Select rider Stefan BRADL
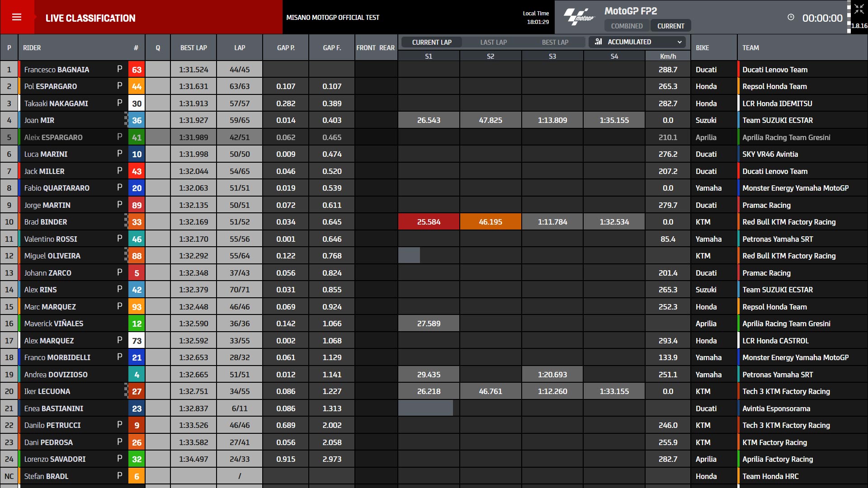Image resolution: width=868 pixels, height=488 pixels. tap(46, 476)
